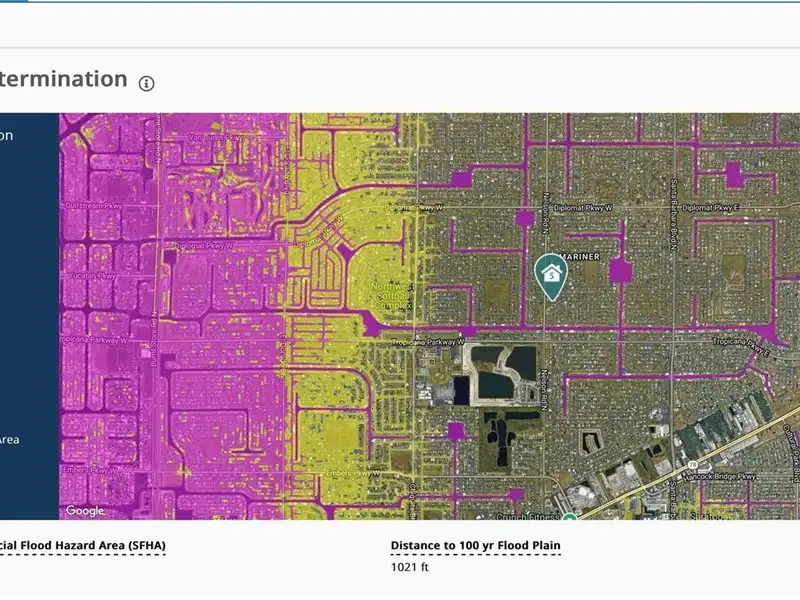Click the Crunch Fitness map marker icon
The height and width of the screenshot is (600, 800).
click(x=568, y=516)
